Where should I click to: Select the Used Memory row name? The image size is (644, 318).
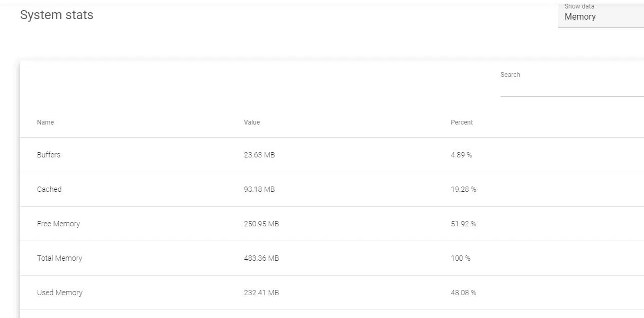60,293
